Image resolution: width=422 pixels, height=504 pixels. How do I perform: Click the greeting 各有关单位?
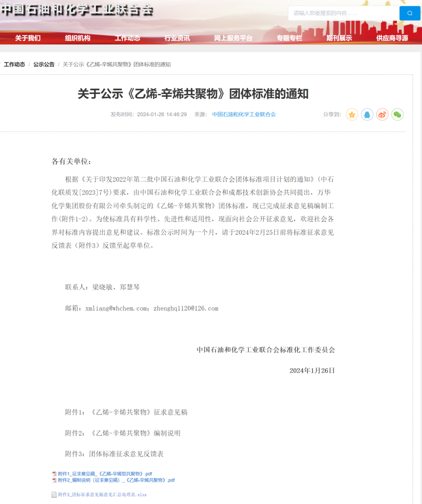(71, 162)
